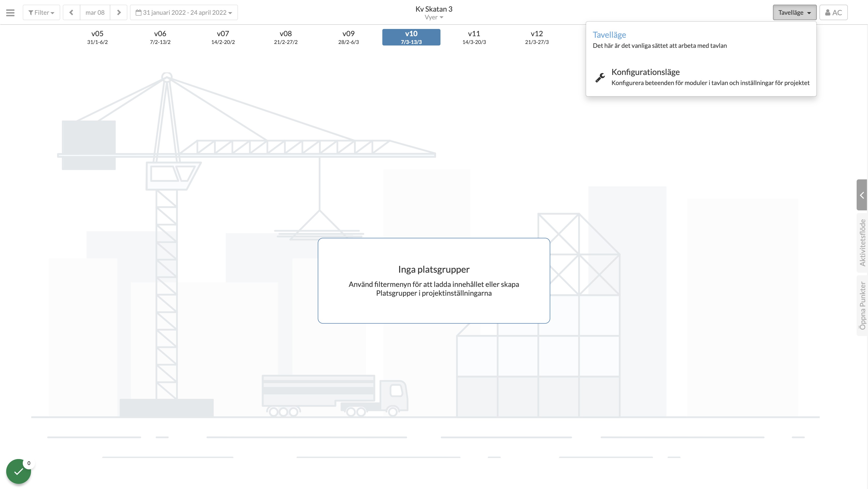The height and width of the screenshot is (489, 868).
Task: Select week v05 31/1-6/2
Action: 97,37
